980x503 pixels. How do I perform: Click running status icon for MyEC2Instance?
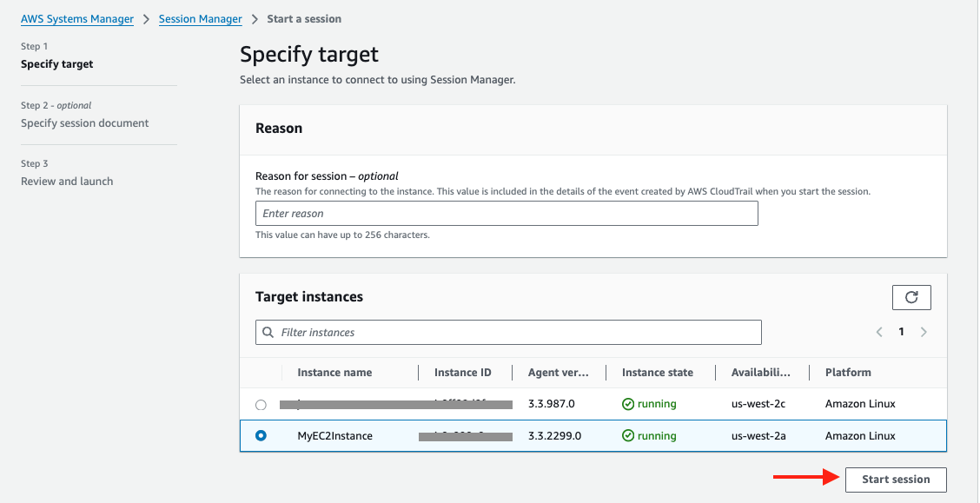pos(628,436)
